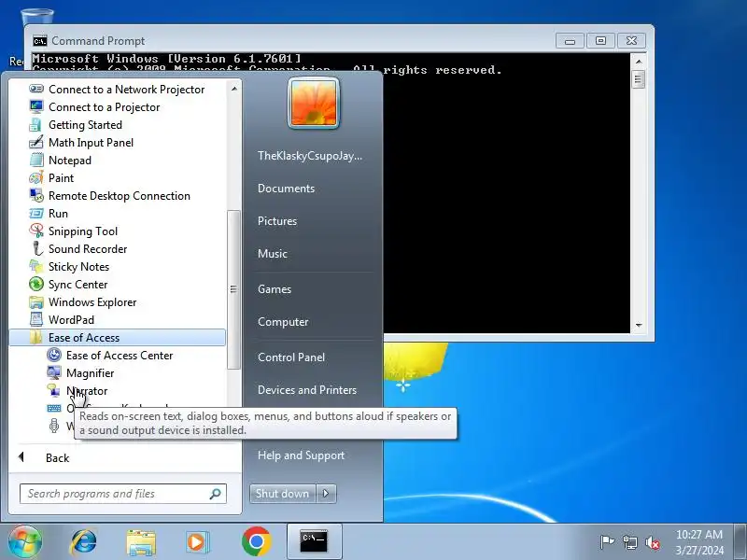
Task: Click the On-Screen Keyboard icon
Action: (x=54, y=408)
